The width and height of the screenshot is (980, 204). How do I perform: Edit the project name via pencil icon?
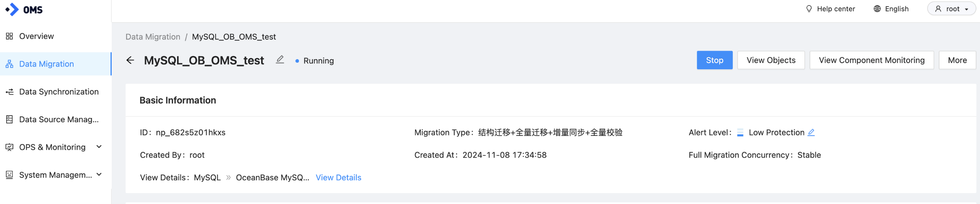click(280, 60)
